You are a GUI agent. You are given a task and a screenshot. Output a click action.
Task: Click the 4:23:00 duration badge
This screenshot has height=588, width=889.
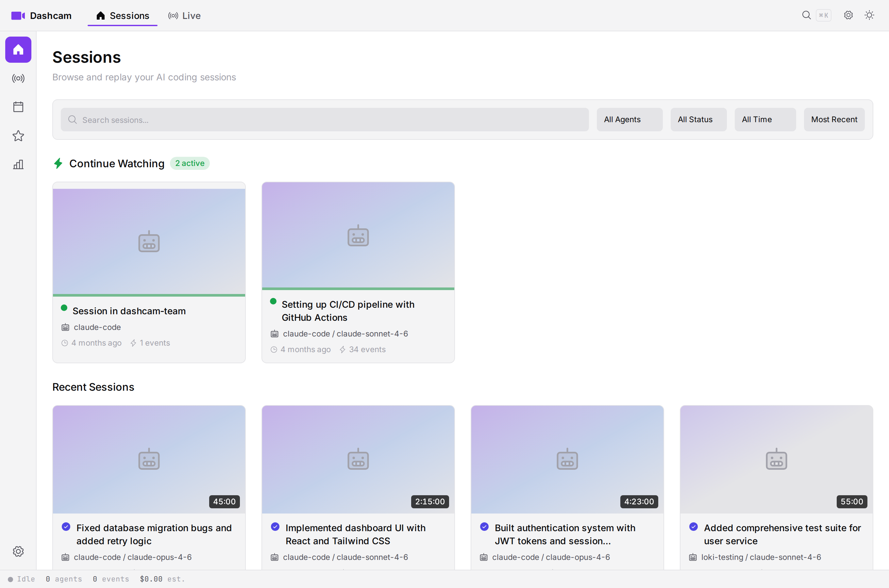click(639, 502)
